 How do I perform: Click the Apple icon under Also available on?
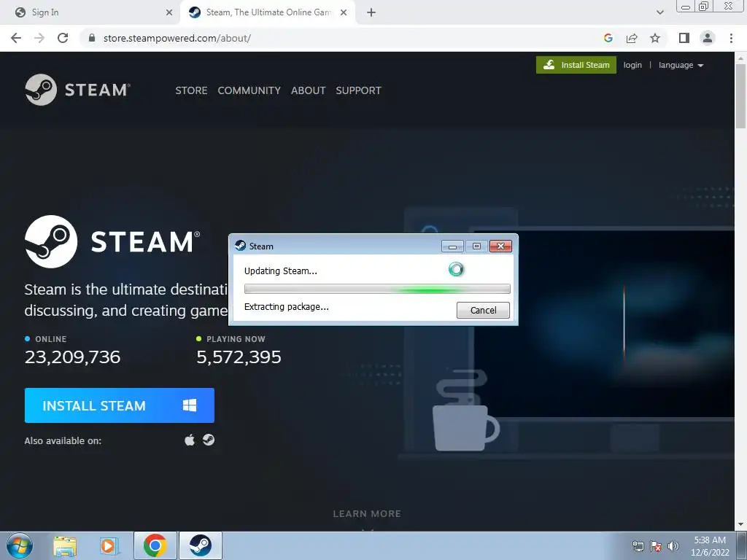(x=190, y=440)
